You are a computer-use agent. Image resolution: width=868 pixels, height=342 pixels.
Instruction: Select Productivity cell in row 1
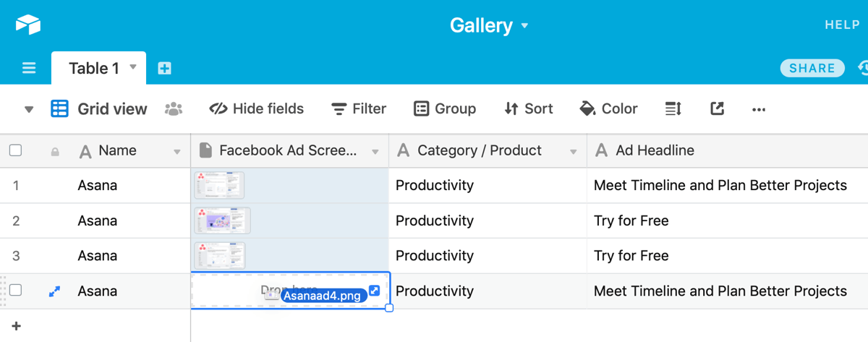[x=488, y=185]
